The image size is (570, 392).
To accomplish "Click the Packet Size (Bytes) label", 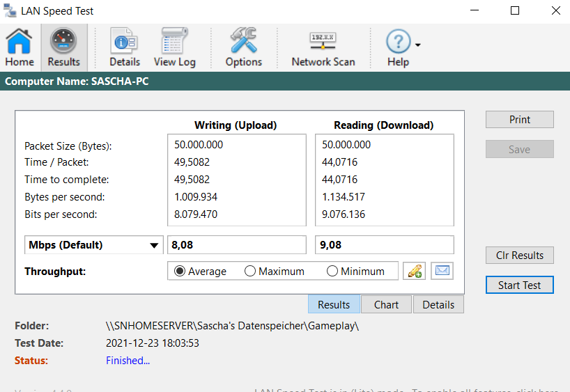I will [x=68, y=146].
